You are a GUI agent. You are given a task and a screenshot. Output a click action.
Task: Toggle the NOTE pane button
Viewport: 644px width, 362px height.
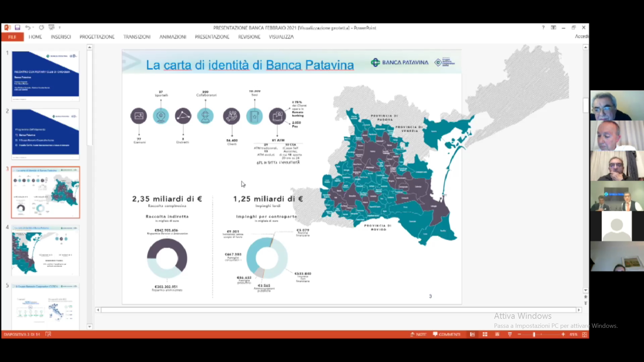pos(418,335)
